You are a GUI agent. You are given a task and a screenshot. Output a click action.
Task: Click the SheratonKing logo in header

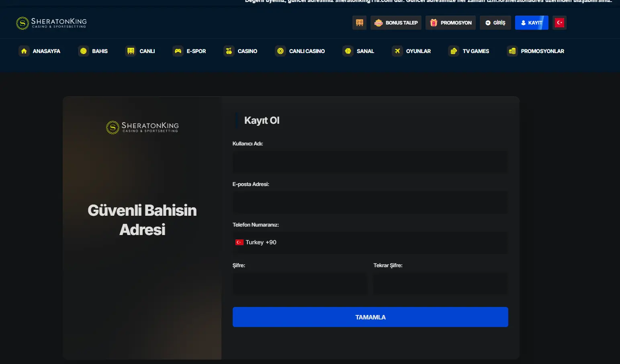[51, 23]
